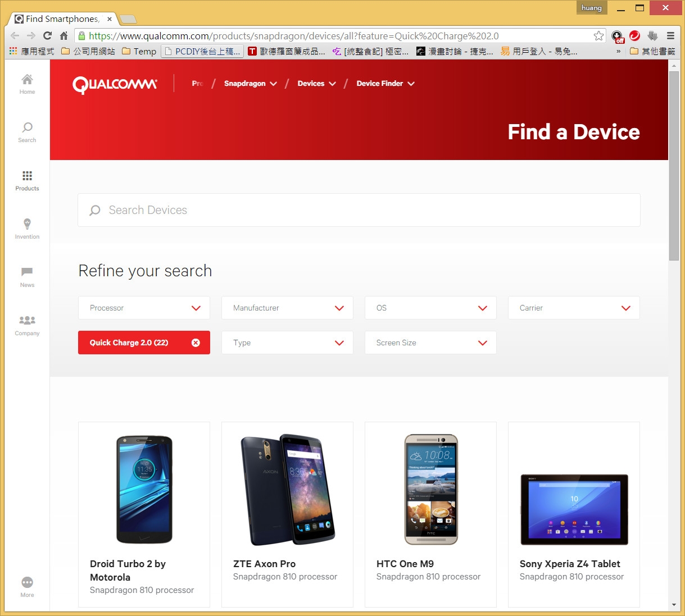Click the truncated Pro breadcrumb link

(197, 84)
